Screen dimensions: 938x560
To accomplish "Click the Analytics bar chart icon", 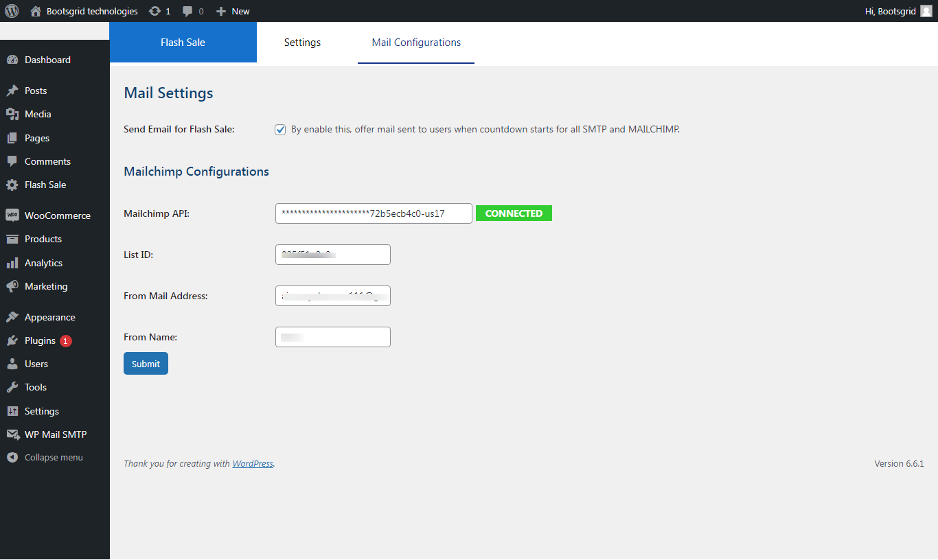I will [12, 263].
